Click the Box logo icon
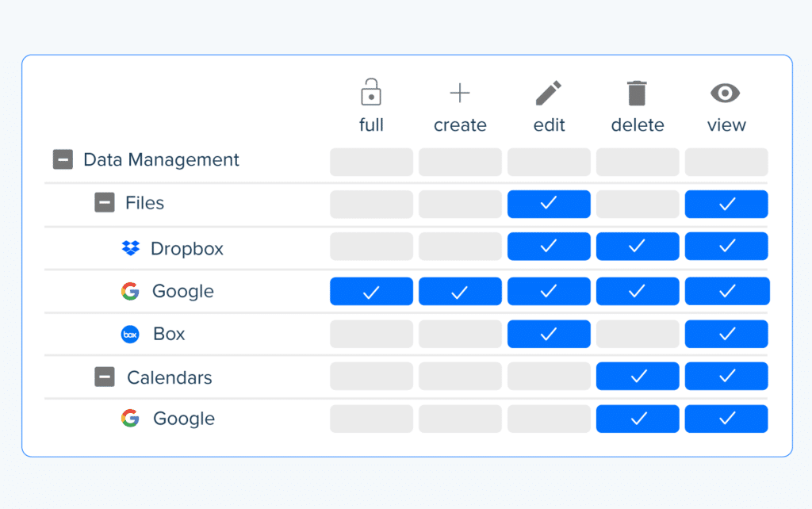The width and height of the screenshot is (812, 509). pos(129,334)
